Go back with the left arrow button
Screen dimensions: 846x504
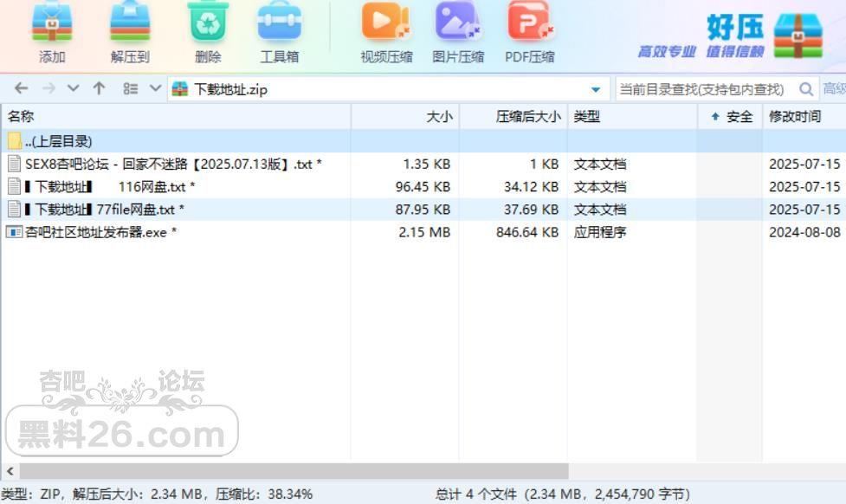21,88
